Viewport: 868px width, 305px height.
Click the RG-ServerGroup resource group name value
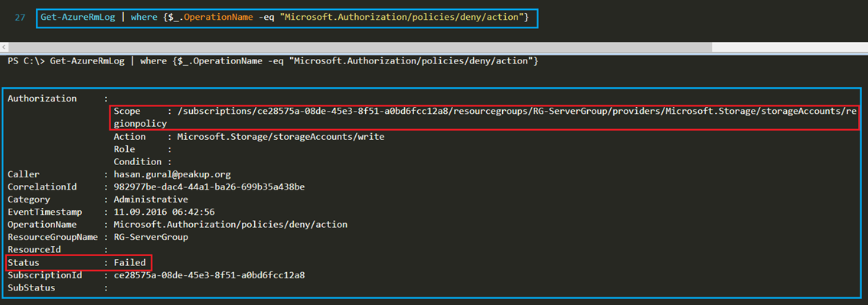[x=151, y=238]
